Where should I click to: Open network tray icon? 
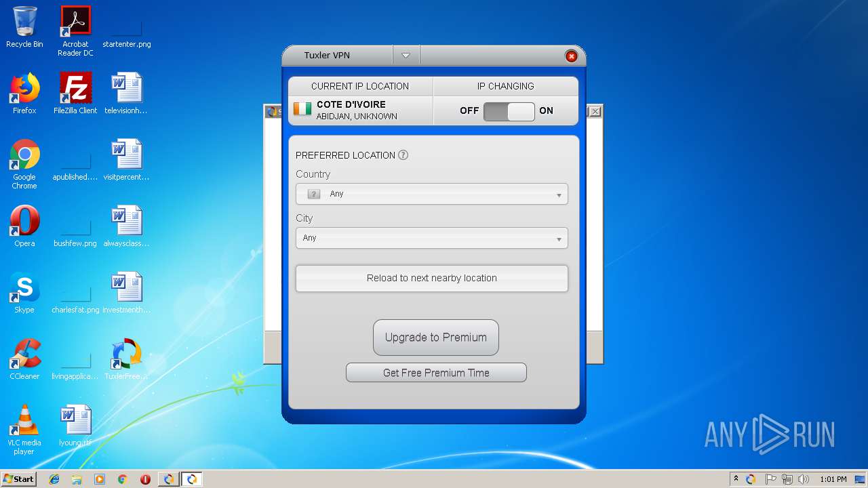point(787,479)
